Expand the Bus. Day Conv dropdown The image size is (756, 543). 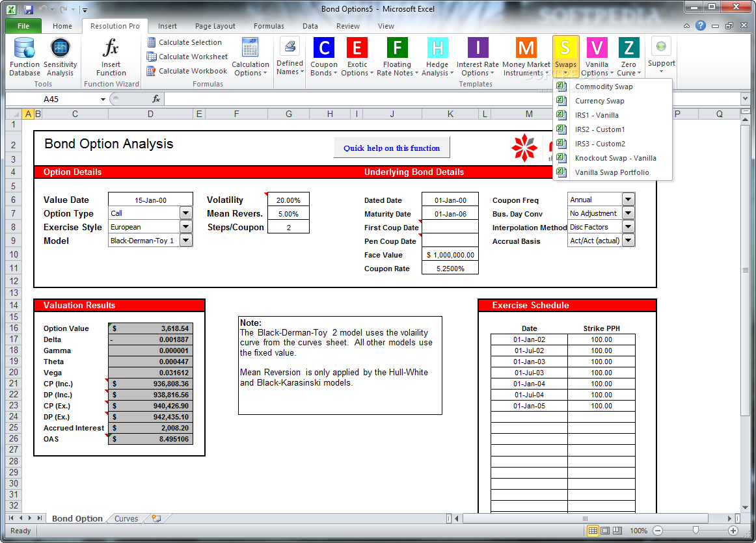[628, 213]
